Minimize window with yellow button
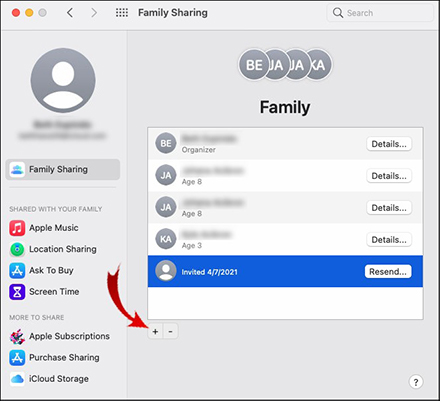The width and height of the screenshot is (440, 401). (29, 13)
